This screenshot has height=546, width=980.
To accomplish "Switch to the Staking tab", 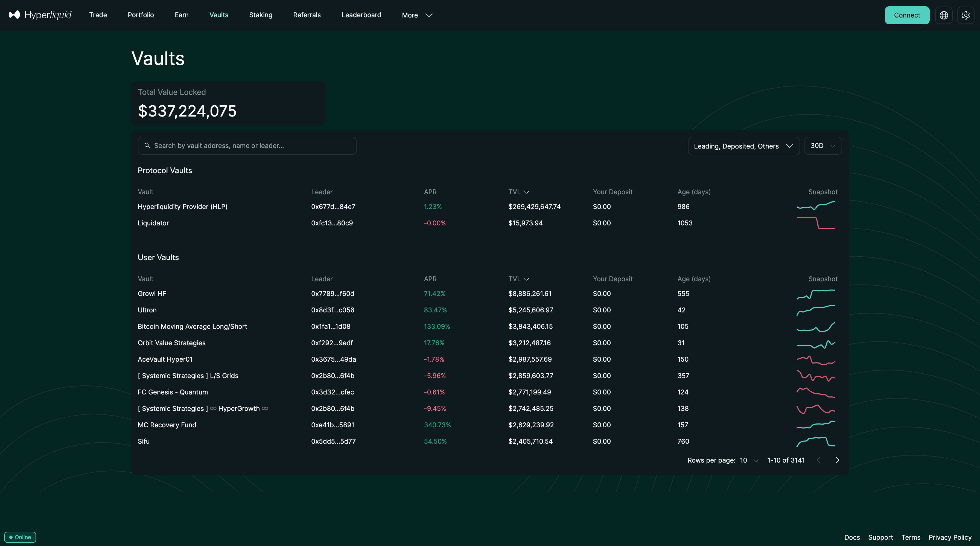I will [261, 15].
